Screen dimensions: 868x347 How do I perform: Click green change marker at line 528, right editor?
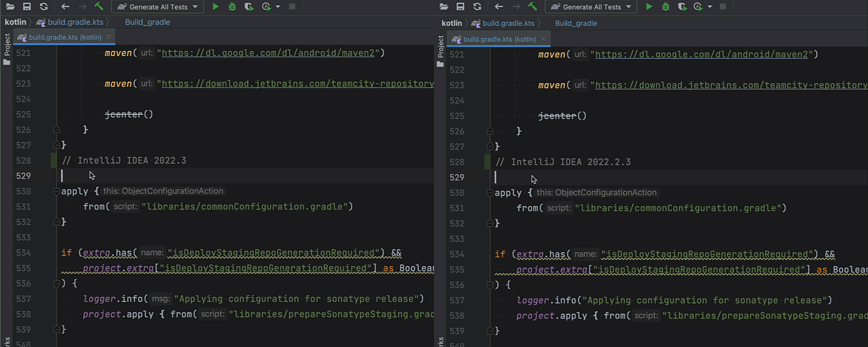(x=487, y=162)
